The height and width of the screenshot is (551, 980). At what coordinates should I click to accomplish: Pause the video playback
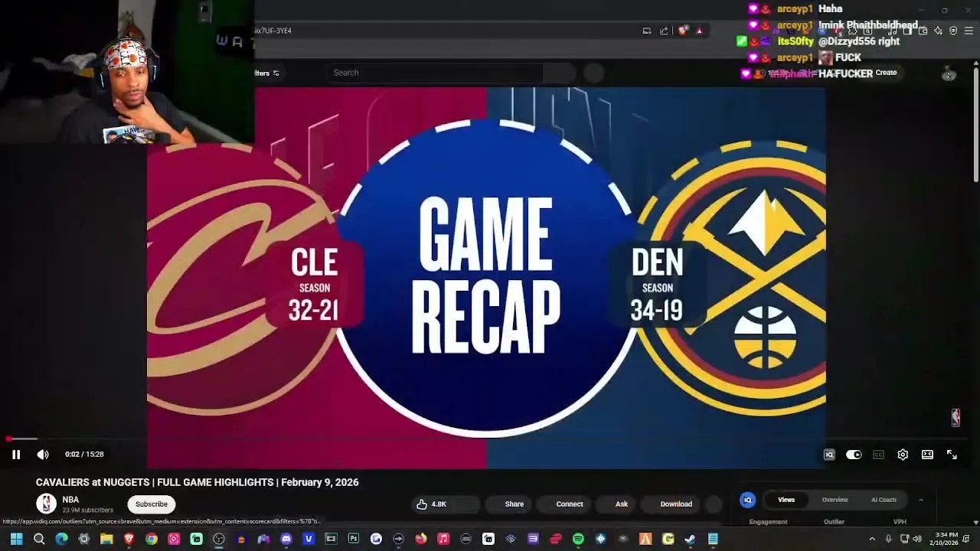click(16, 455)
